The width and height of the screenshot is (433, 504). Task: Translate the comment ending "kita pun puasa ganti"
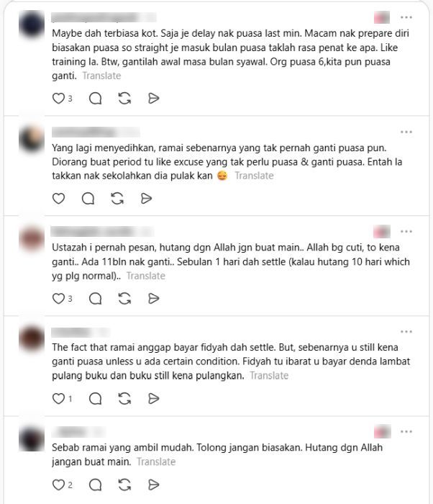[101, 76]
